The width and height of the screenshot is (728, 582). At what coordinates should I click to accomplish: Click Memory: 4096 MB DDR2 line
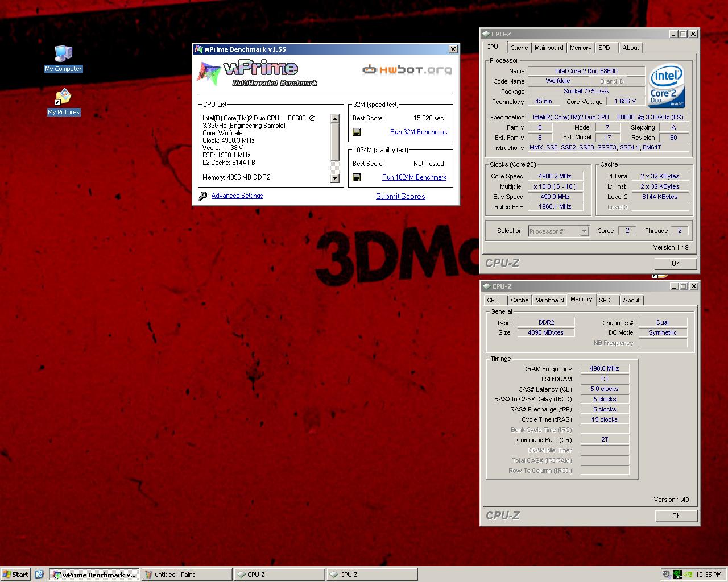tap(237, 177)
